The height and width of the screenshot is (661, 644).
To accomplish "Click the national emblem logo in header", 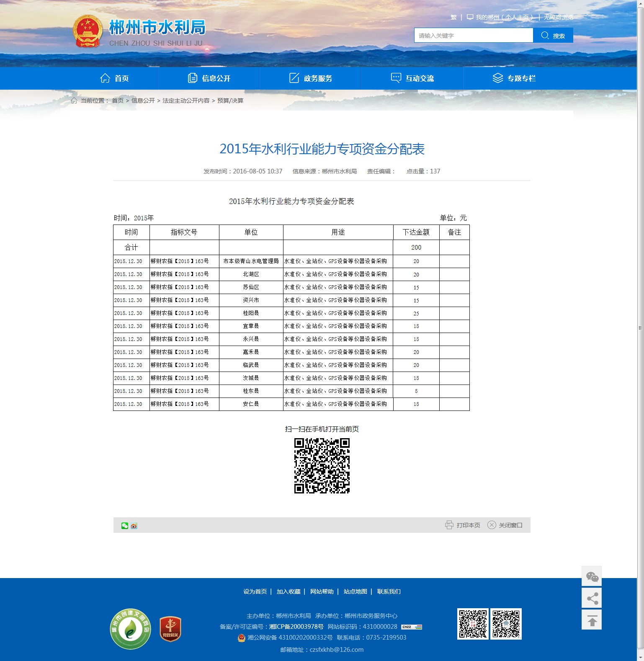I will click(x=88, y=31).
